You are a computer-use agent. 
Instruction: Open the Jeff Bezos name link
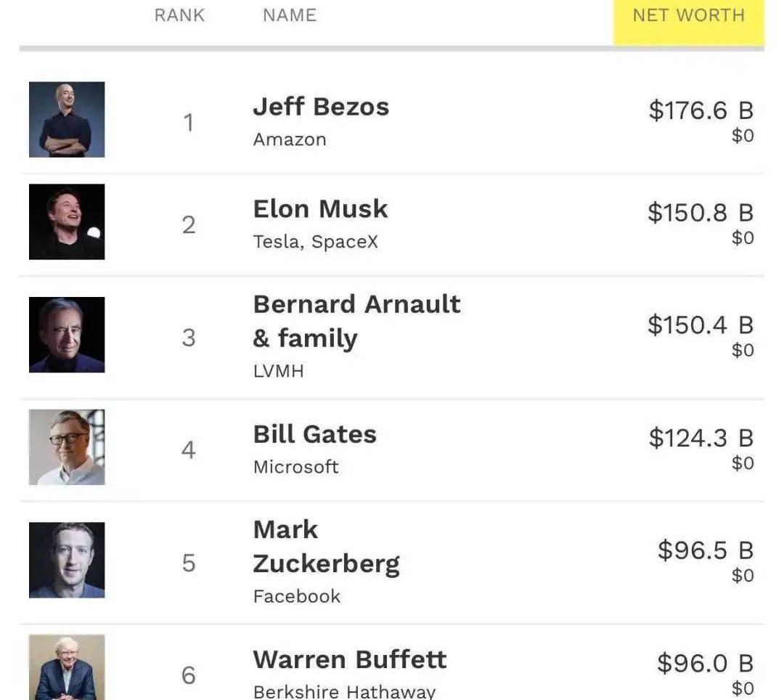click(321, 107)
